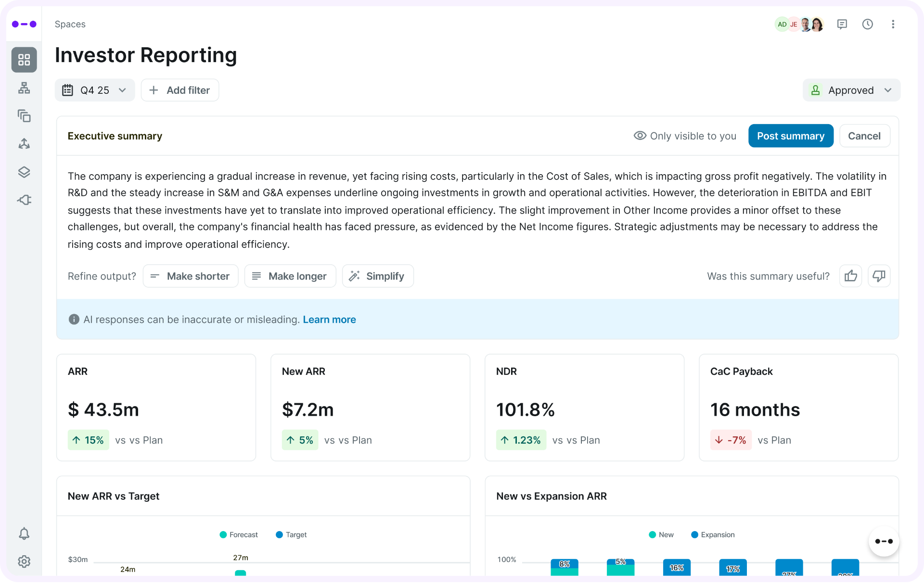
Task: Open the floating assistant bubble
Action: point(884,541)
